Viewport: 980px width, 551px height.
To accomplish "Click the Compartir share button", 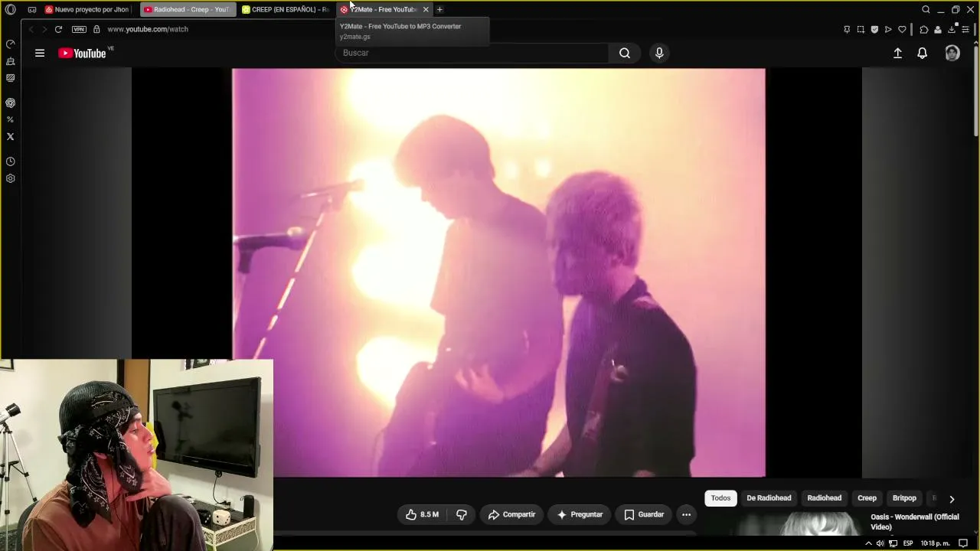I will coord(511,514).
